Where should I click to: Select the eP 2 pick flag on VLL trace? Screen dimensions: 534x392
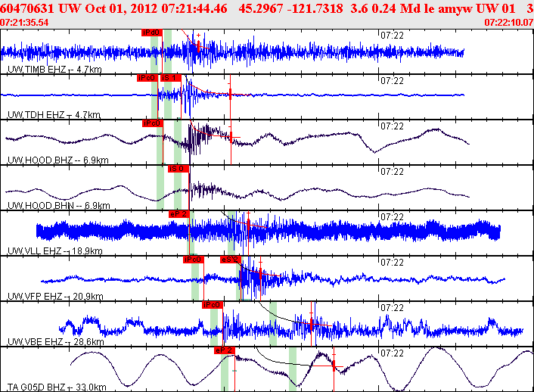coord(179,213)
